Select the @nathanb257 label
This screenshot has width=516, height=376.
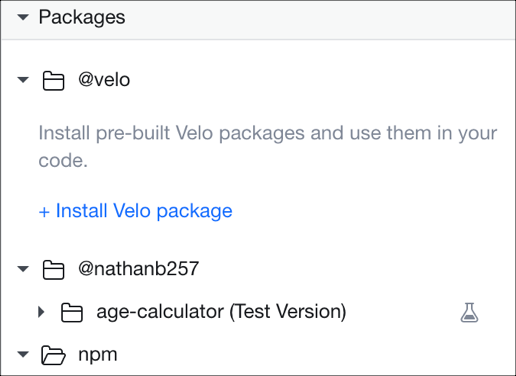[x=139, y=269]
